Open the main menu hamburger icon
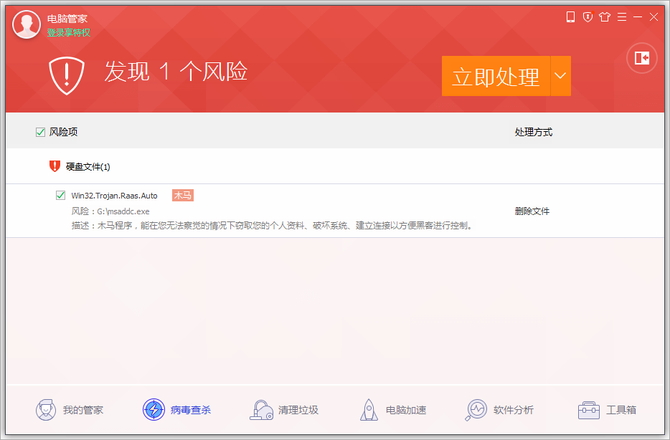The width and height of the screenshot is (670, 440). click(x=622, y=17)
